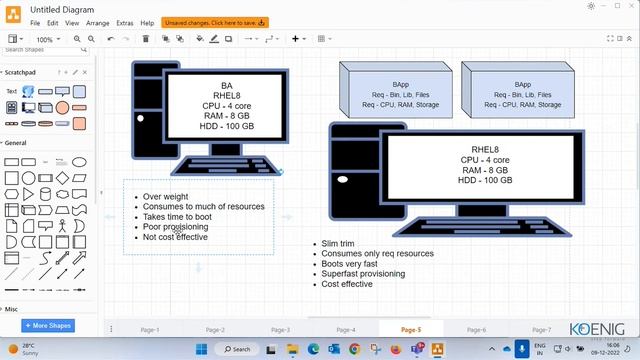Open pages menu three-dot button
The width and height of the screenshot is (640, 360).
111,329
